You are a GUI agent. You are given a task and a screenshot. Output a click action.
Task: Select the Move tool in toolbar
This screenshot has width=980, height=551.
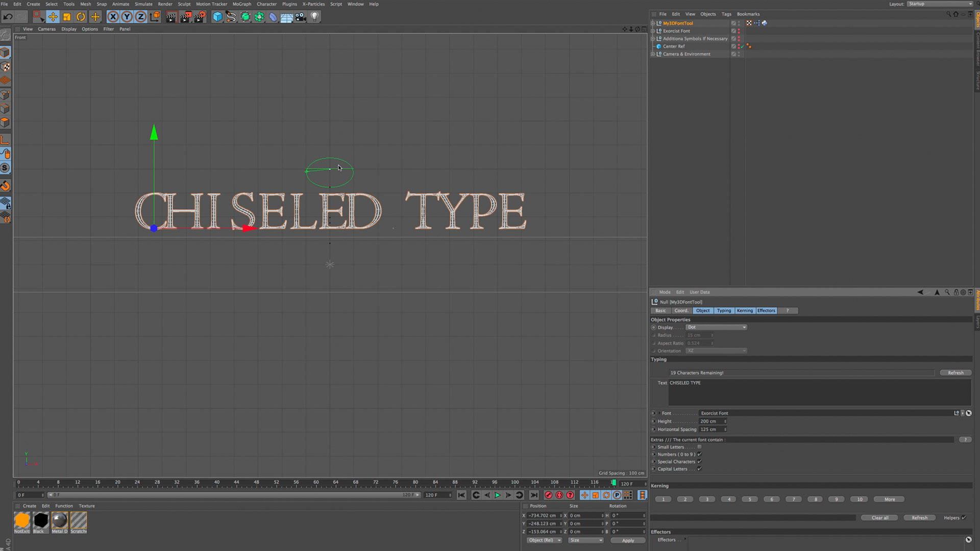[53, 17]
